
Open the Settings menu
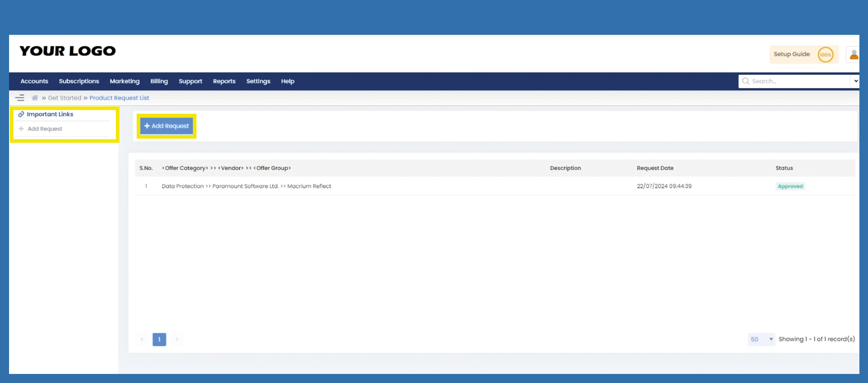(x=258, y=81)
